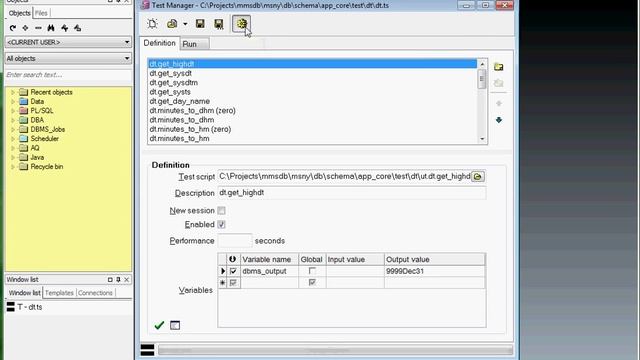Expand the Data folder
The image size is (640, 360).
pyautogui.click(x=13, y=101)
